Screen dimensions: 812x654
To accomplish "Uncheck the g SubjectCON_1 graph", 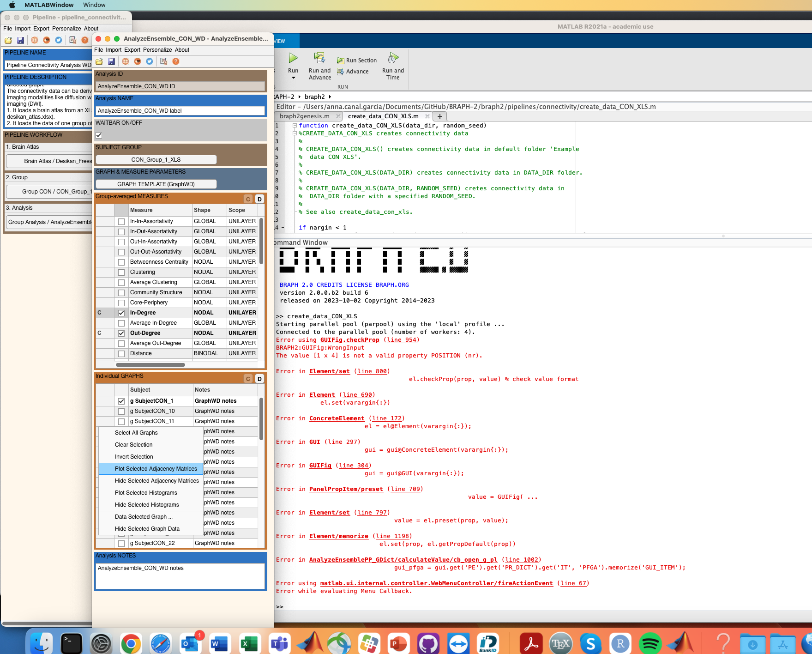I will click(121, 401).
